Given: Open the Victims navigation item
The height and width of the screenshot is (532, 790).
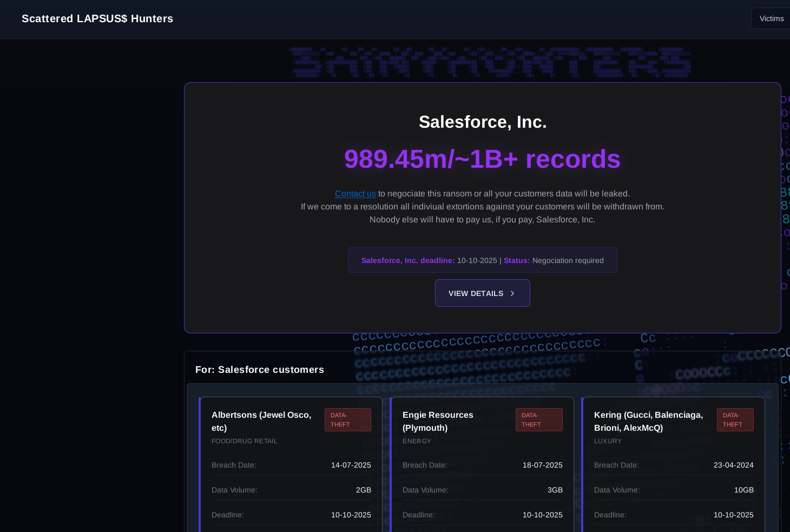Looking at the screenshot, I should point(771,18).
